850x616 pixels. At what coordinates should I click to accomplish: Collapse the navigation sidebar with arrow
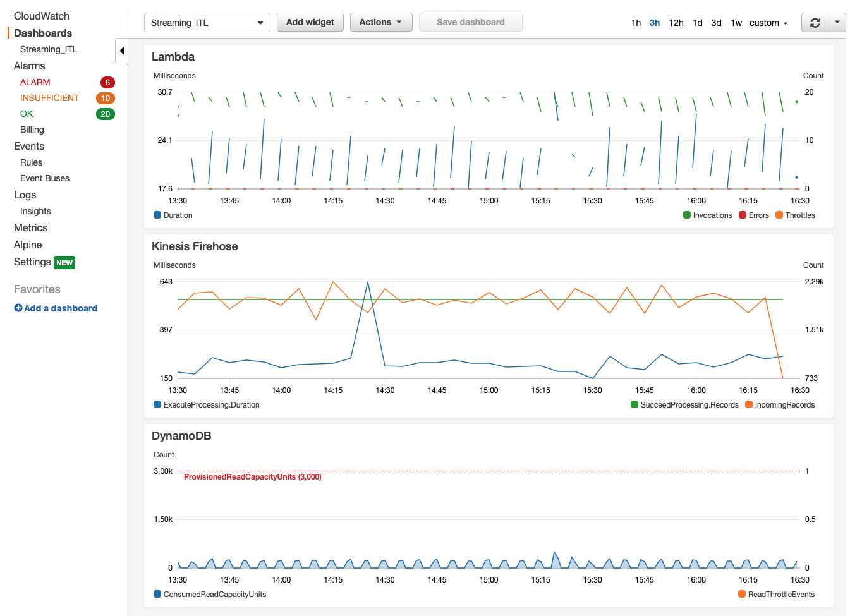tap(122, 51)
